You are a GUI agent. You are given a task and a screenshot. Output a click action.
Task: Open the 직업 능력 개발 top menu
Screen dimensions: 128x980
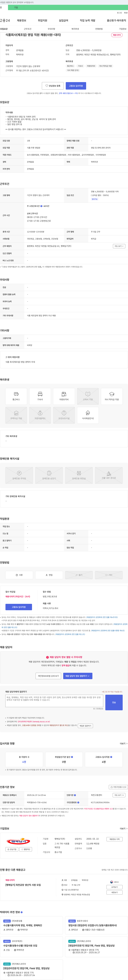[88, 20]
